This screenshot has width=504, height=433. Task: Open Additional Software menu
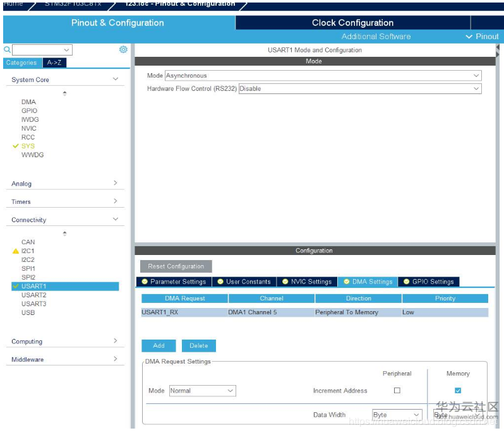pyautogui.click(x=376, y=37)
